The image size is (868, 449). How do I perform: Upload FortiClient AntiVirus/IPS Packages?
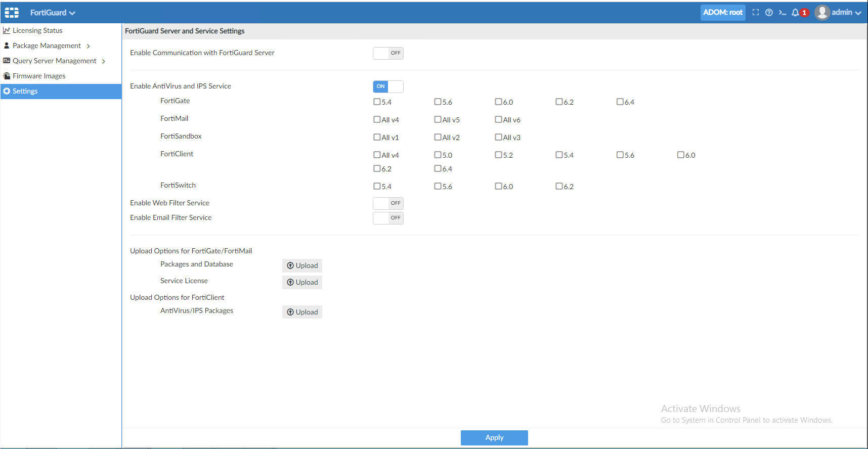pos(302,312)
